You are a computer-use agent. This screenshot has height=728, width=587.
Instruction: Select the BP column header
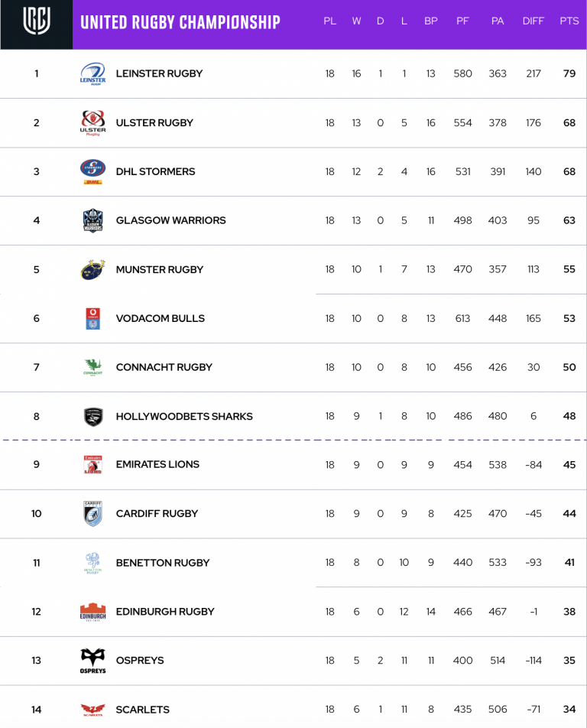pos(430,21)
